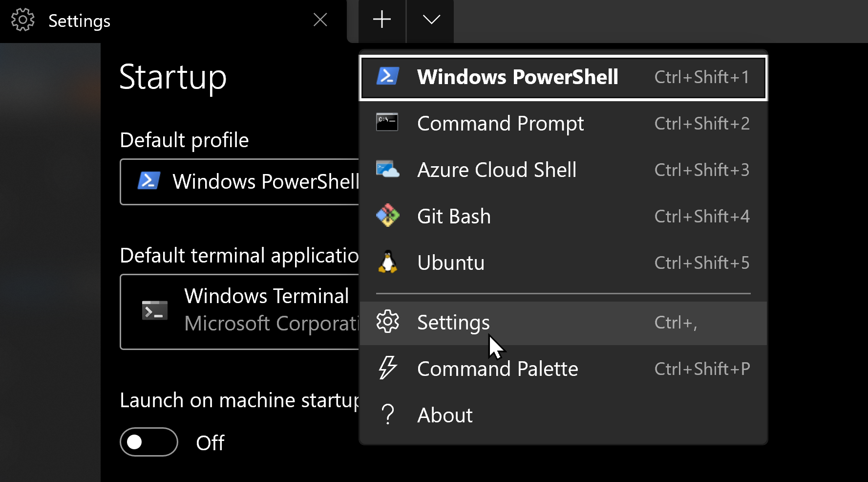
Task: Click the Startup page heading
Action: [x=173, y=77]
